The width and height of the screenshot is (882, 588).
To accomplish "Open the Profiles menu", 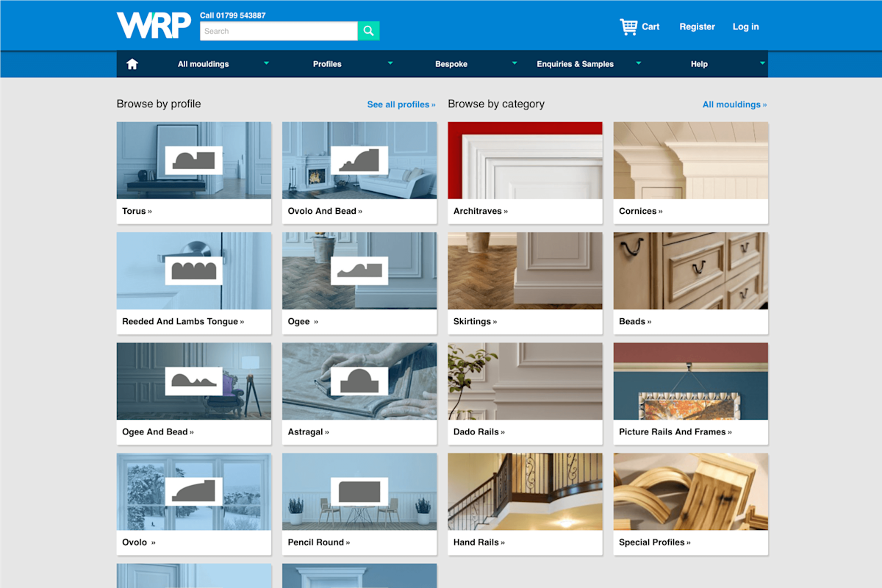I will pyautogui.click(x=327, y=64).
